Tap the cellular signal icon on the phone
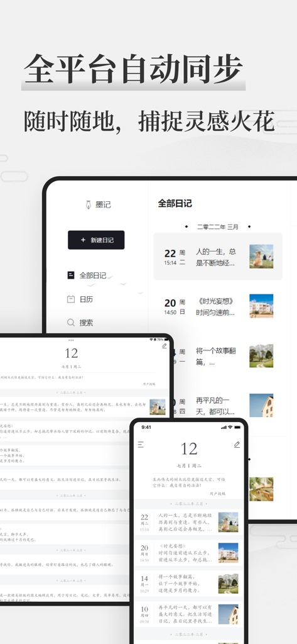 coord(224,427)
